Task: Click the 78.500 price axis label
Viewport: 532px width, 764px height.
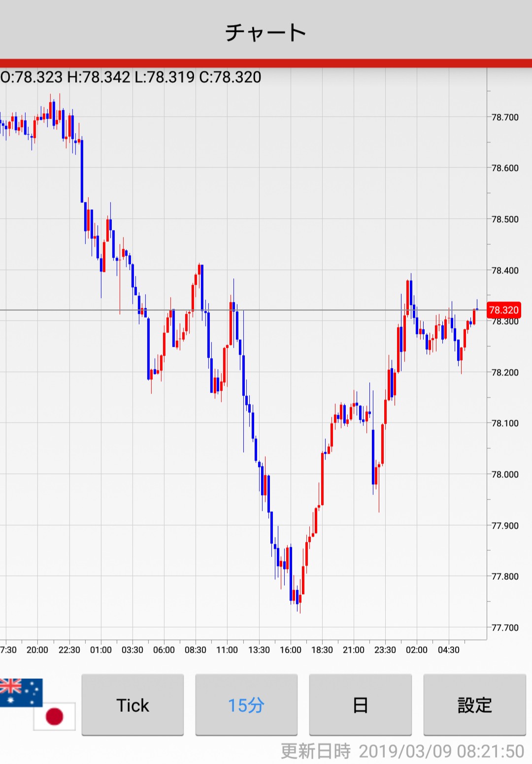Action: pos(505,219)
